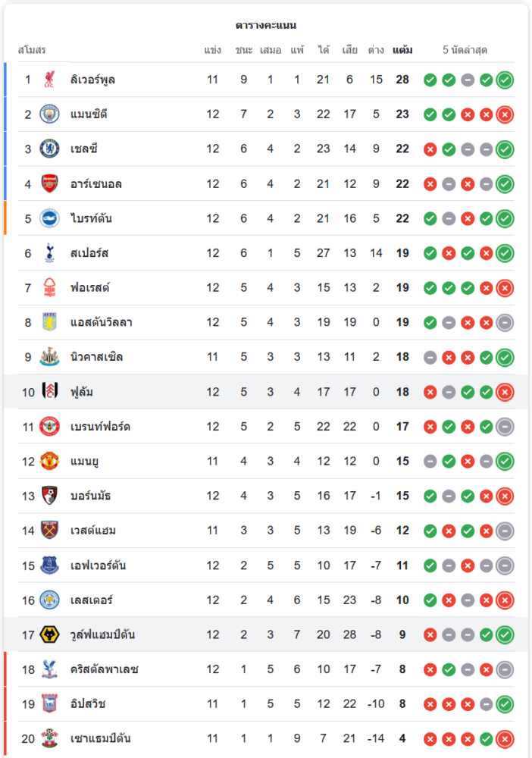Click the Arsenal club crest icon

49,183
